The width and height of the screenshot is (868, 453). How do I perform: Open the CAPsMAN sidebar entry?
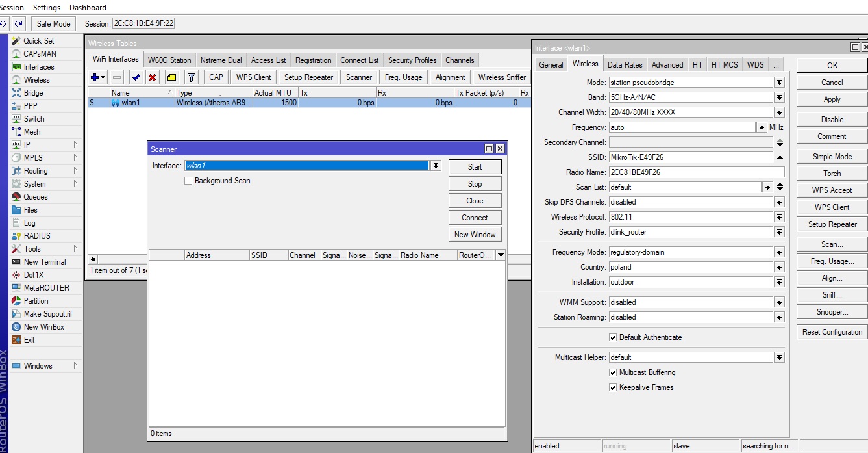[x=40, y=54]
